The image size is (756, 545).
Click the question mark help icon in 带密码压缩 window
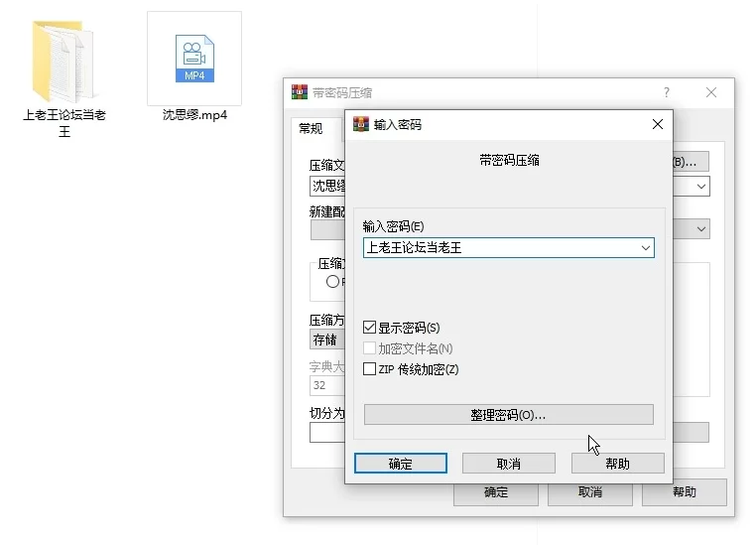[x=667, y=92]
